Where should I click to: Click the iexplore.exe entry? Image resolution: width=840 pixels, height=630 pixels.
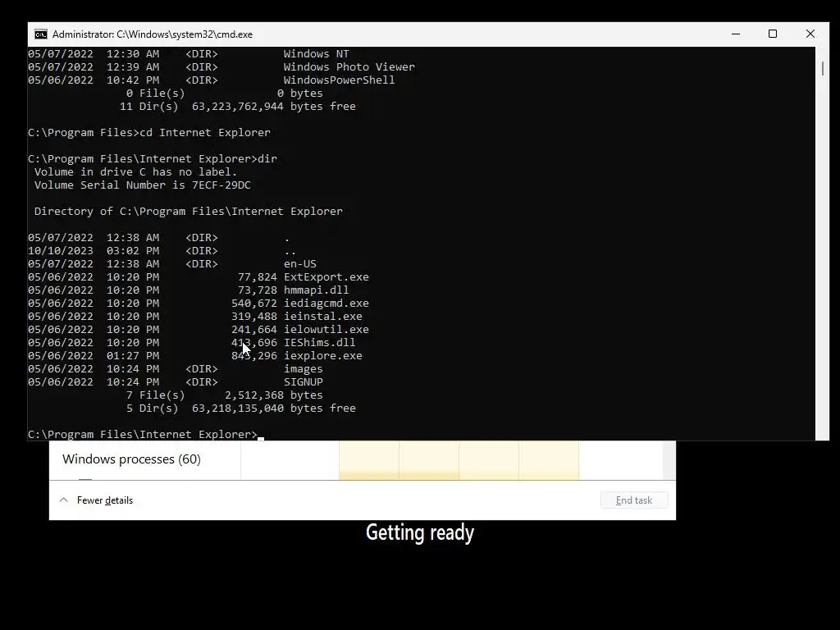coord(323,356)
